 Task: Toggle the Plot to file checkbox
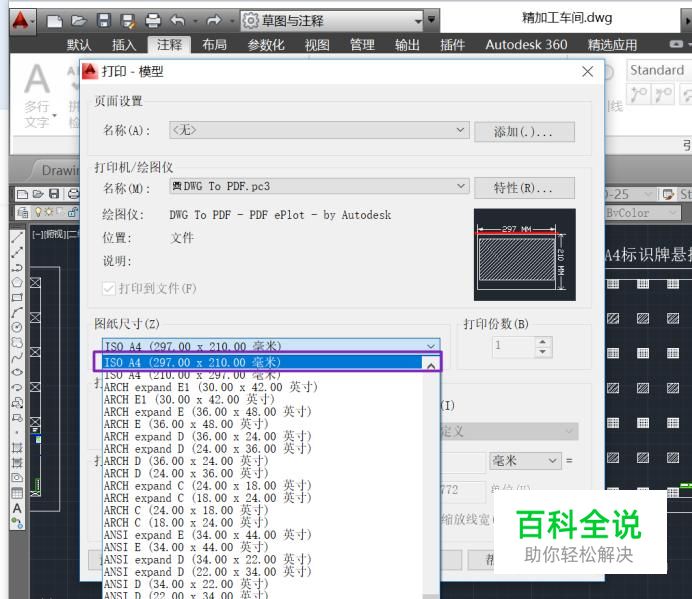pos(108,289)
